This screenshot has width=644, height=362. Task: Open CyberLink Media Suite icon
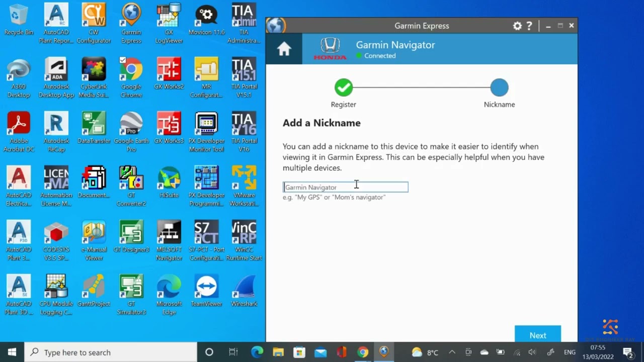tap(94, 78)
